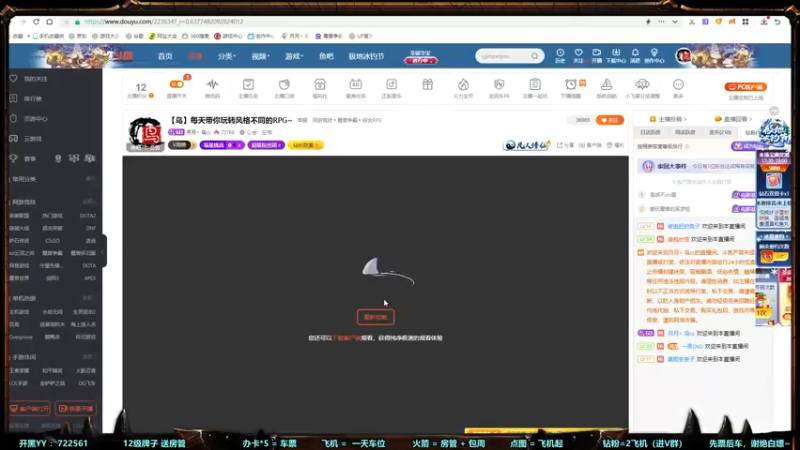Open the alarm clock 开播提醒 icon

(571, 88)
